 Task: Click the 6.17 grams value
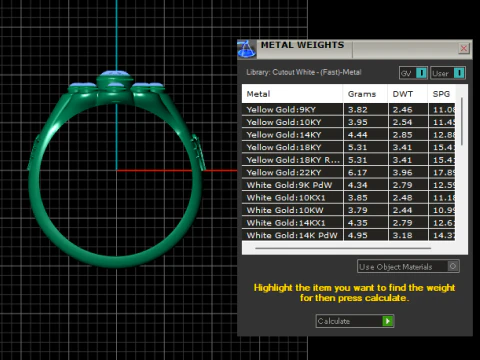click(x=357, y=172)
